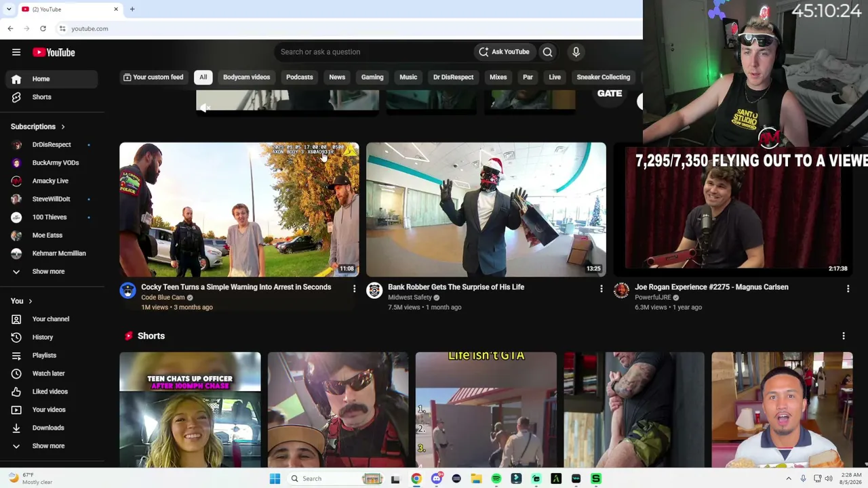The height and width of the screenshot is (488, 868).
Task: Open more options for Bank Robber video
Action: point(601,289)
